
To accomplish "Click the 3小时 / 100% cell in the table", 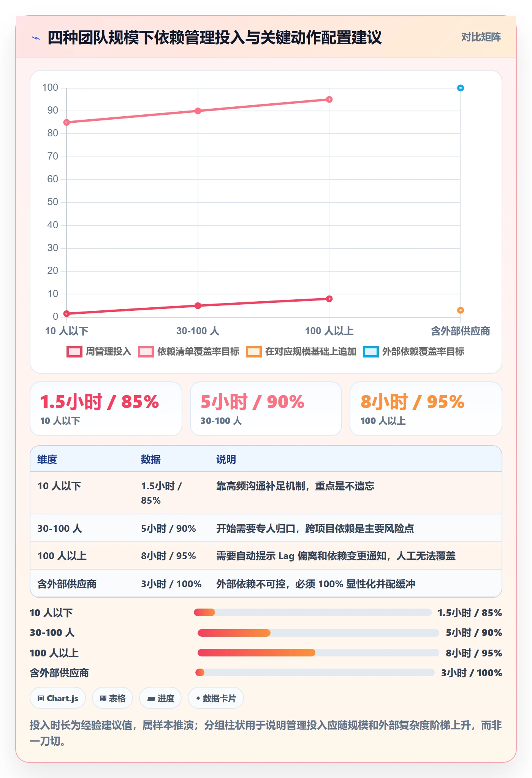I will coord(171,584).
